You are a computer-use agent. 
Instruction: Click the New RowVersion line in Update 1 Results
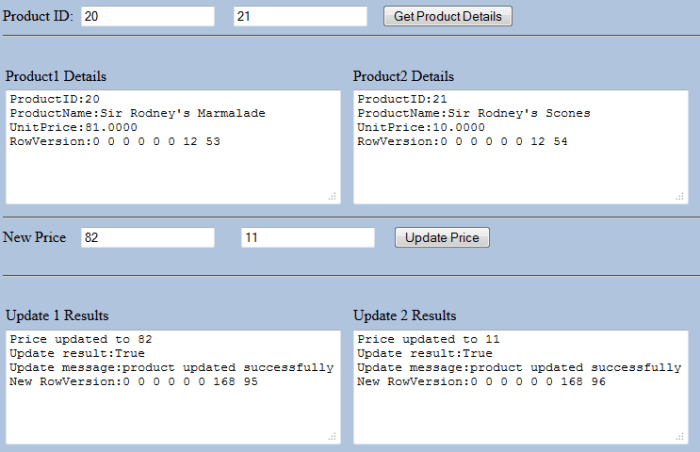[133, 382]
